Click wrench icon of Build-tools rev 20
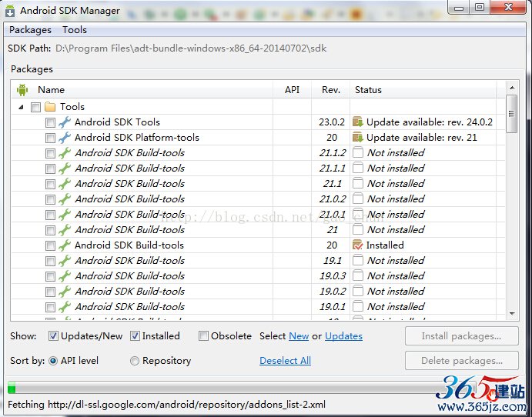This screenshot has height=417, width=532. [65, 245]
